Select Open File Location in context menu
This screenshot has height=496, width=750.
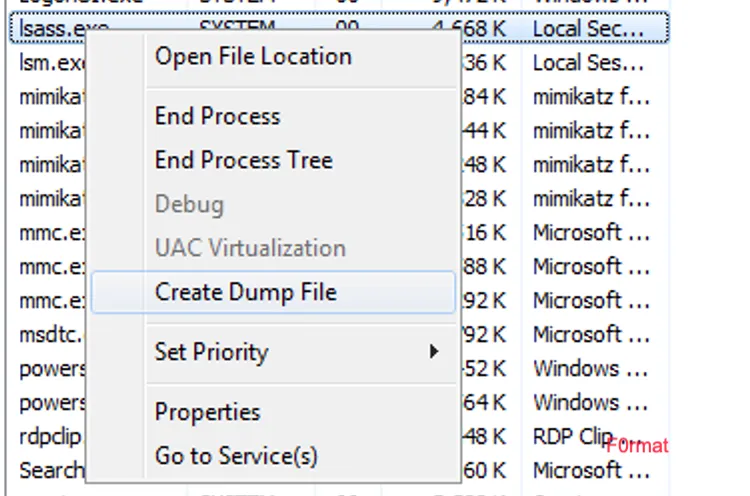pyautogui.click(x=253, y=57)
